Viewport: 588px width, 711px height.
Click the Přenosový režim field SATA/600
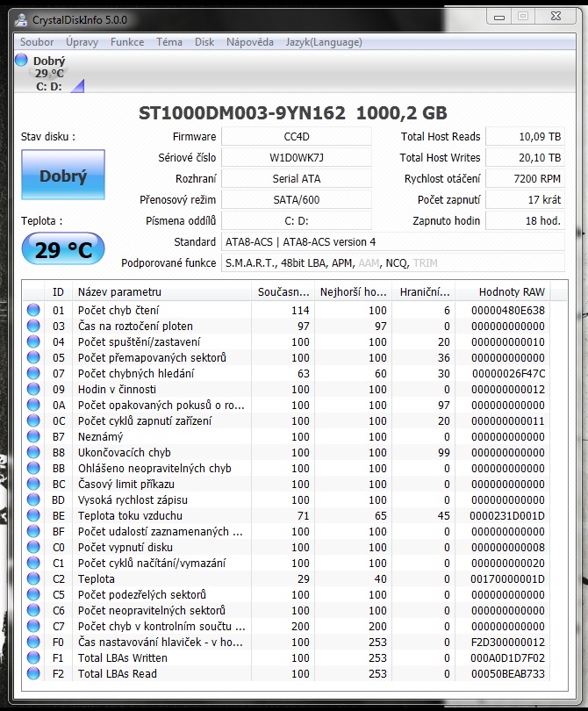pyautogui.click(x=297, y=199)
